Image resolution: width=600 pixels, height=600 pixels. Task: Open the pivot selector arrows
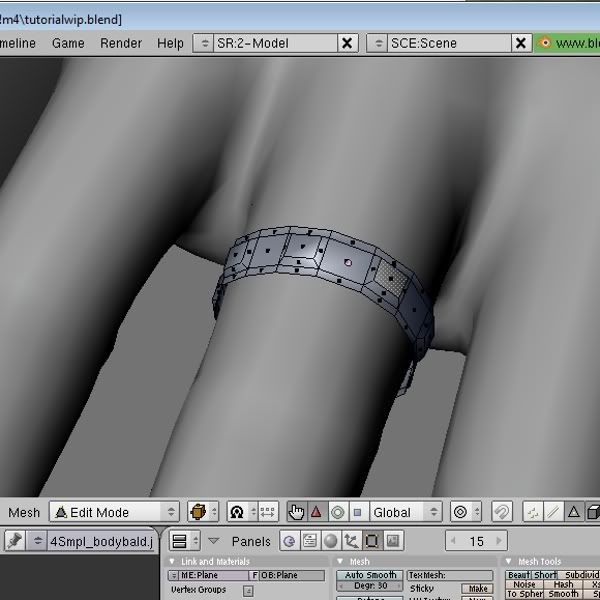(253, 512)
